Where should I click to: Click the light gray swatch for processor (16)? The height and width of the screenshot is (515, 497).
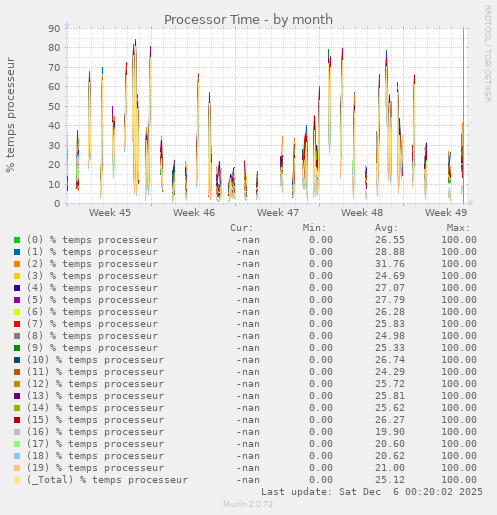coord(17,432)
